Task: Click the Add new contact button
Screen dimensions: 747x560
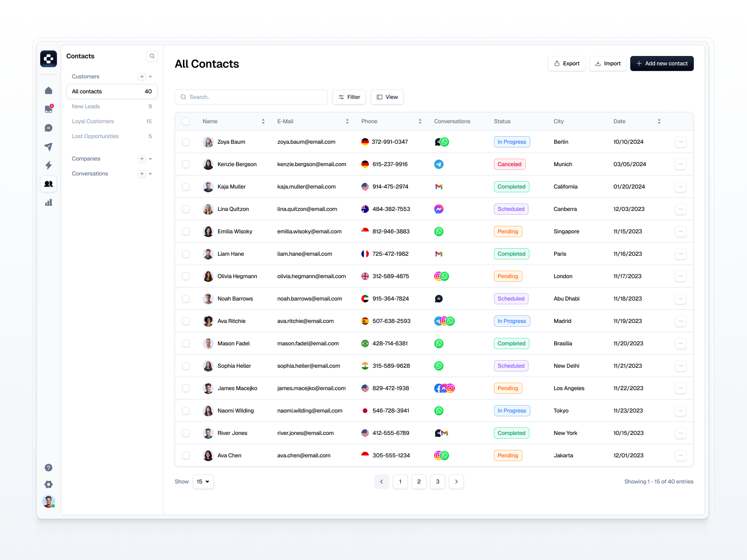Action: (662, 63)
